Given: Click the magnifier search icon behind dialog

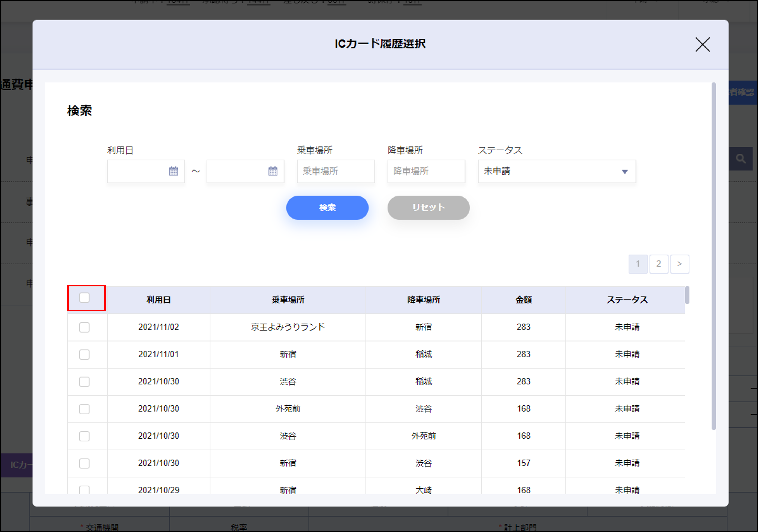Looking at the screenshot, I should tap(740, 159).
